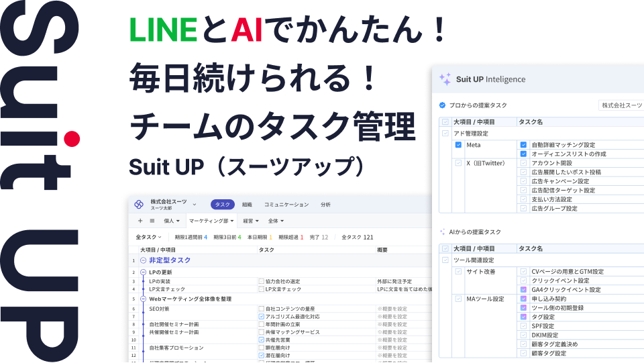644x363 pixels.
Task: Collapse the LPの更新 section
Action: click(144, 272)
